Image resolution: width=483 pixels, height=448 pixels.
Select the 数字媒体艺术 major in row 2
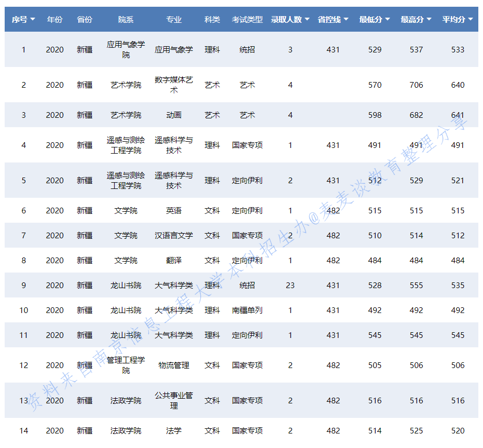(x=174, y=85)
